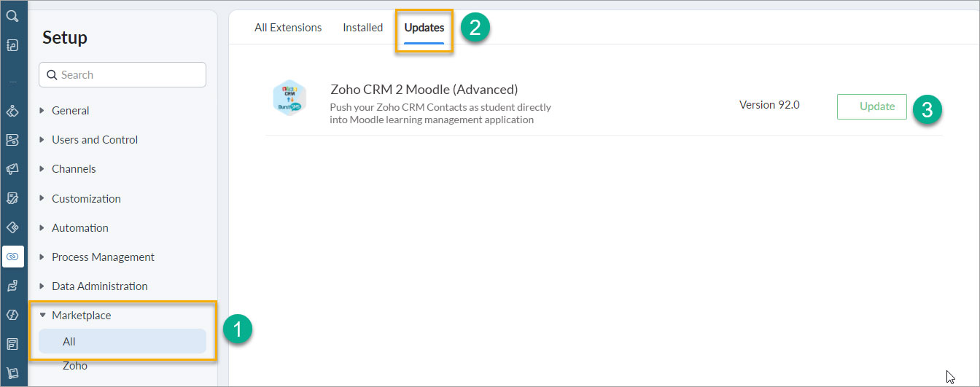Expand the Automation section arrow

[x=42, y=227]
